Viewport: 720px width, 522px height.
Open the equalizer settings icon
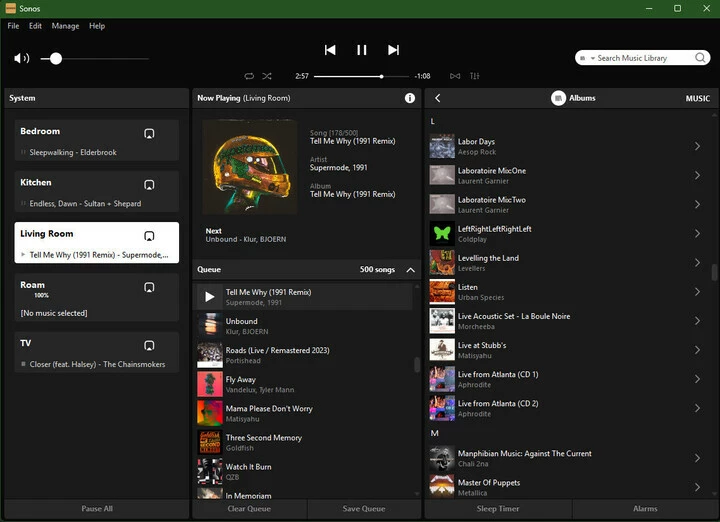coord(474,76)
